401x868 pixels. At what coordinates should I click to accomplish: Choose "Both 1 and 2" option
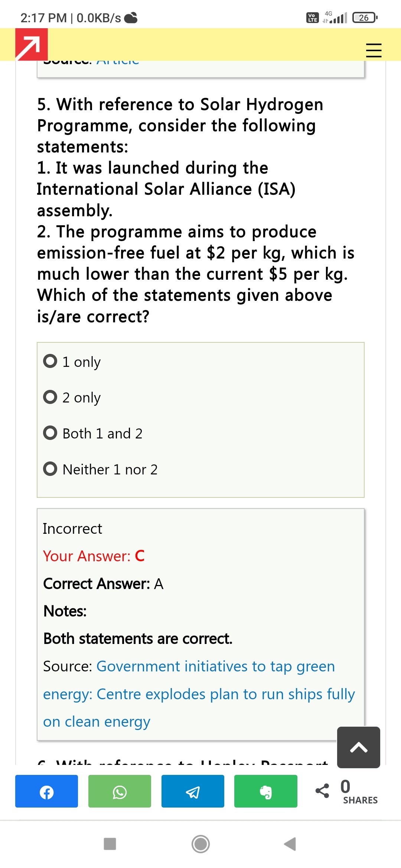(x=50, y=433)
